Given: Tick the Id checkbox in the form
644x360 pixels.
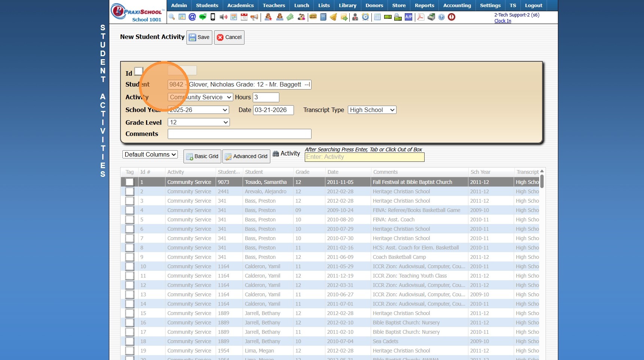Looking at the screenshot, I should (x=139, y=71).
